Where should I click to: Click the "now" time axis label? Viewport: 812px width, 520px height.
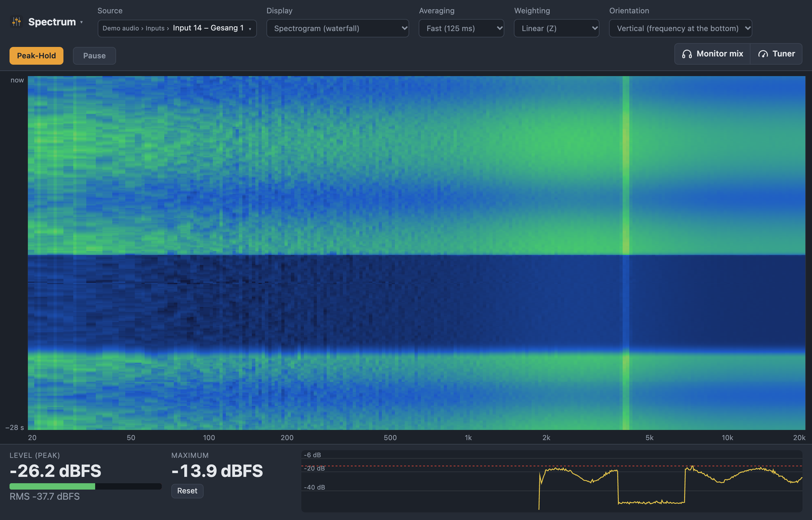click(x=17, y=80)
